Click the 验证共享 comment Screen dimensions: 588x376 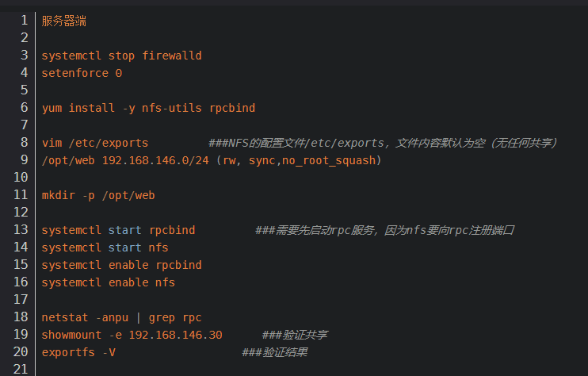click(x=295, y=335)
